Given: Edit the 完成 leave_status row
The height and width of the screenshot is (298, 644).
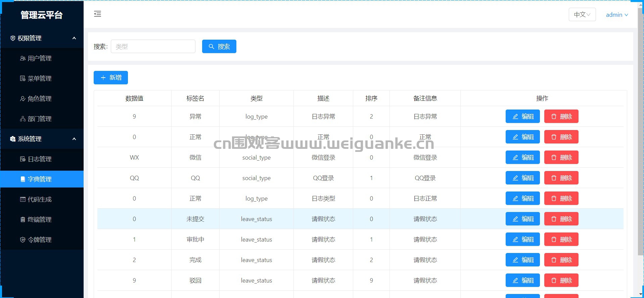Looking at the screenshot, I should tap(522, 260).
